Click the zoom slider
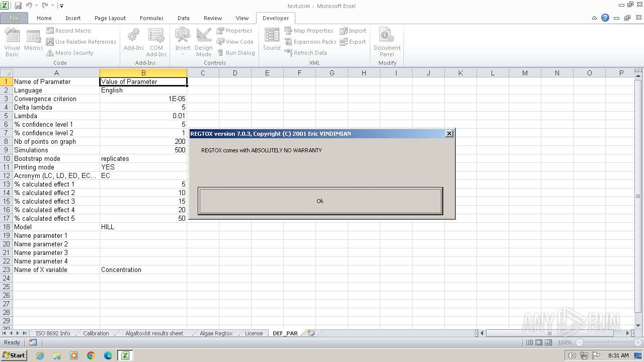The image size is (644, 362). pyautogui.click(x=609, y=342)
